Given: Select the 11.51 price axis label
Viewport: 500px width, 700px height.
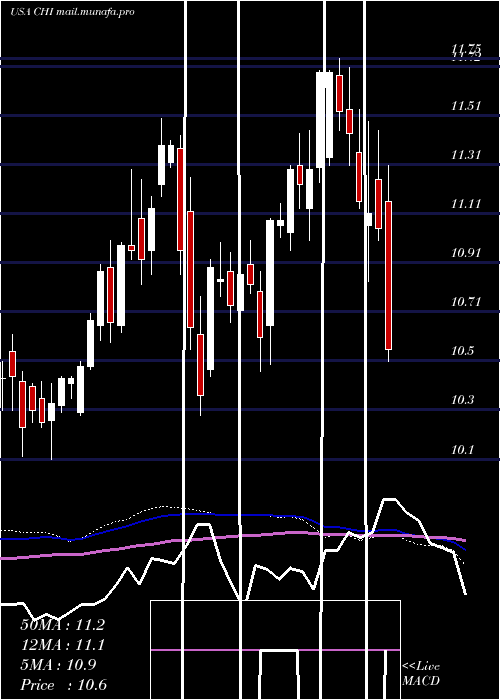Looking at the screenshot, I should (x=466, y=106).
